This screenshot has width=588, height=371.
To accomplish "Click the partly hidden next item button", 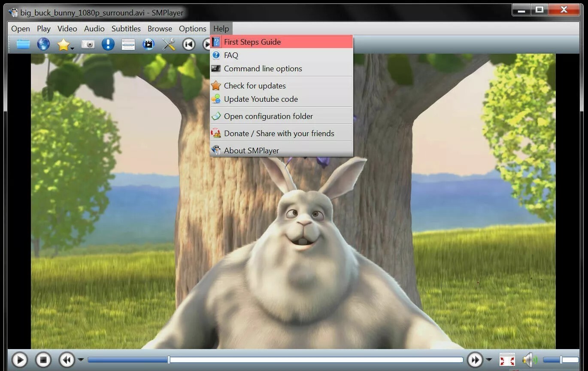I will click(x=206, y=44).
